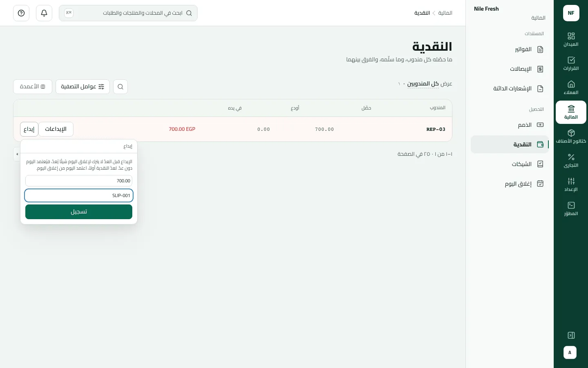Go to القرارات in the navigation rail
This screenshot has height=368, width=588.
(x=571, y=64)
